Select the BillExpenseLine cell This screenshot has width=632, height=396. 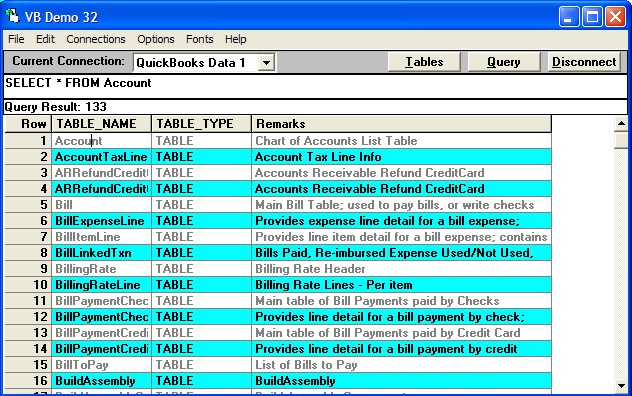(101, 221)
